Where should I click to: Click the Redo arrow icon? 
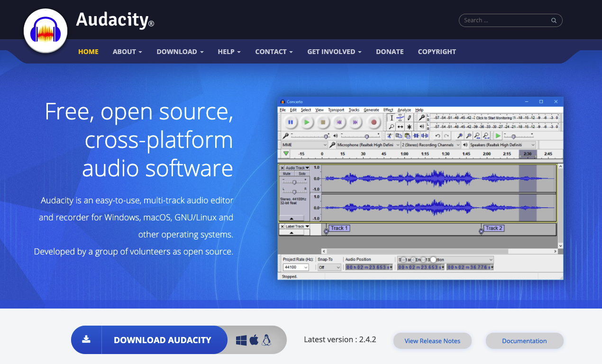pyautogui.click(x=447, y=136)
